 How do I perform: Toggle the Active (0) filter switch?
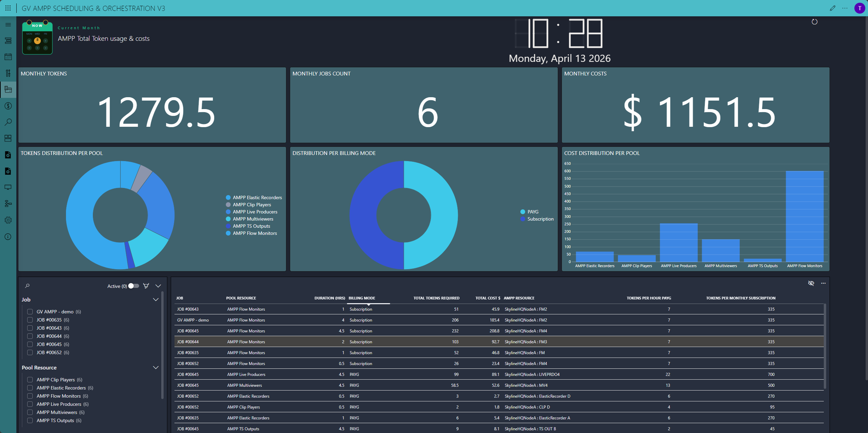click(x=134, y=286)
